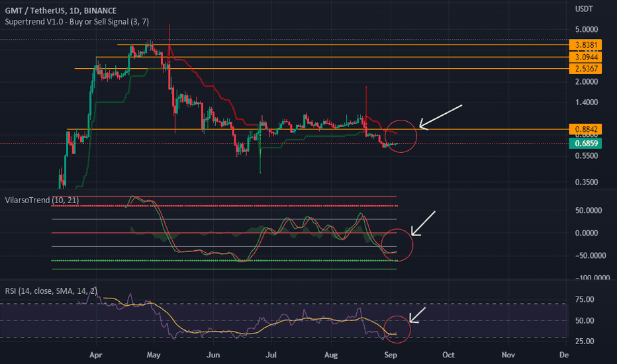This screenshot has width=617, height=364.
Task: Click the Apr label on time axis
Action: (x=95, y=355)
